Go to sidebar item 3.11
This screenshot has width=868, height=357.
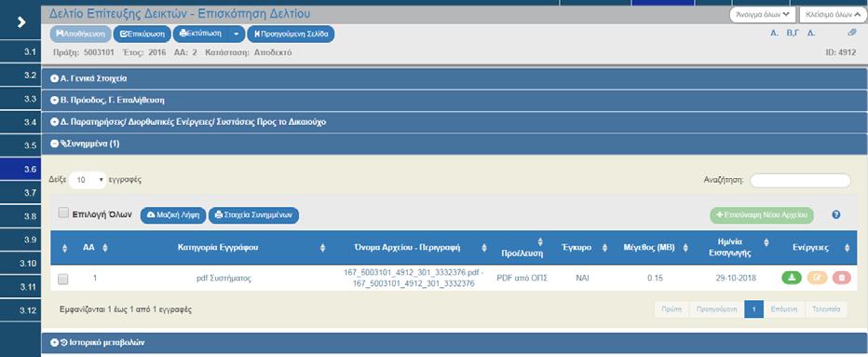20,286
